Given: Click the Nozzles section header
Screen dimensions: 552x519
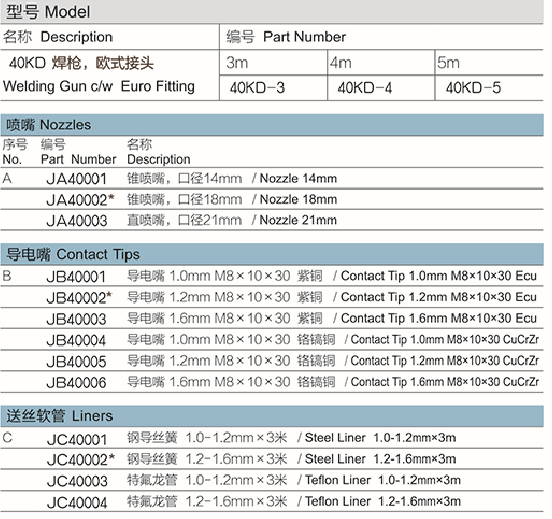Looking at the screenshot, I should coord(272,125).
